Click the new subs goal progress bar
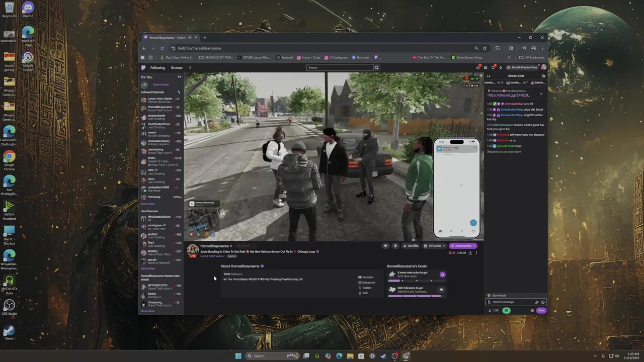Image resolution: width=644 pixels, height=362 pixels. click(x=417, y=281)
